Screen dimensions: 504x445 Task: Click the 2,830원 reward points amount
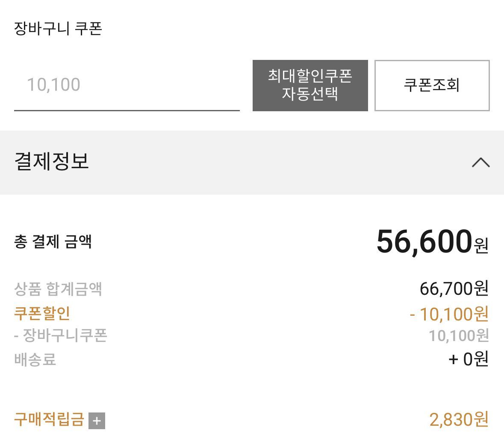point(458,420)
